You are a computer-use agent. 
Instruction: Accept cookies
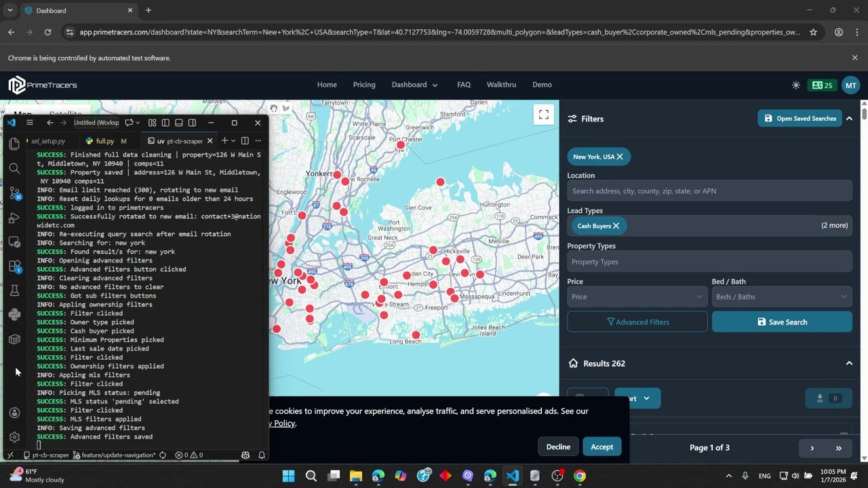(x=601, y=447)
